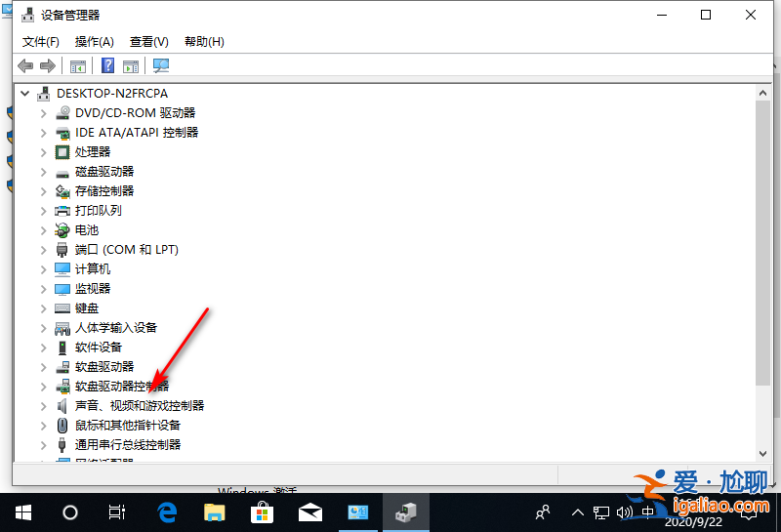The height and width of the screenshot is (532, 781).
Task: Open Task View on the taskbar
Action: click(116, 512)
